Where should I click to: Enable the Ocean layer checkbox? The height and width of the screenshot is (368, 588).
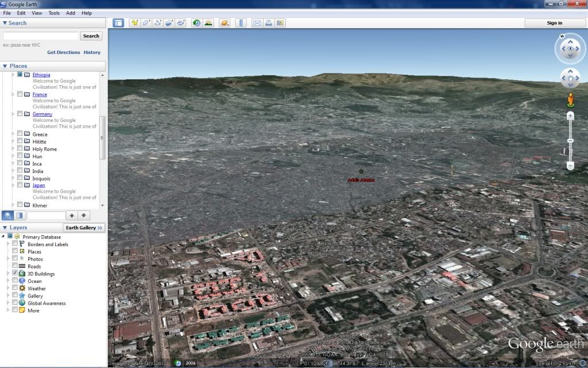[x=15, y=281]
